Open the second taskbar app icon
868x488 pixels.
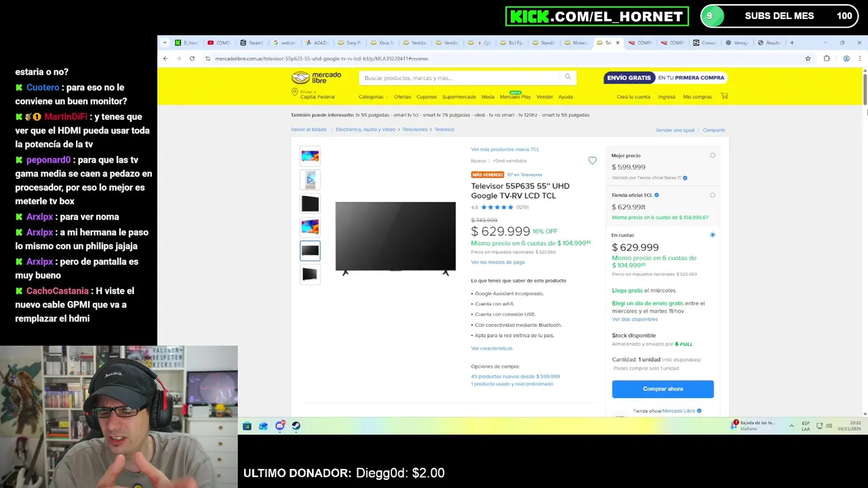[263, 426]
